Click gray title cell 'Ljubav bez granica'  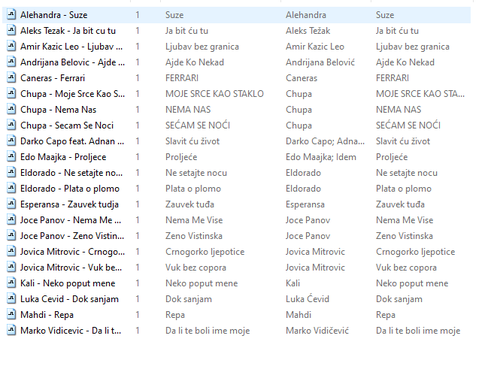(x=202, y=47)
